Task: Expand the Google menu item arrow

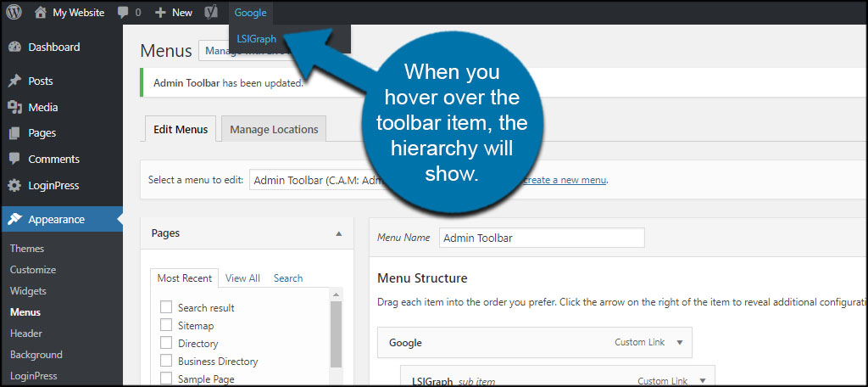Action: 680,342
